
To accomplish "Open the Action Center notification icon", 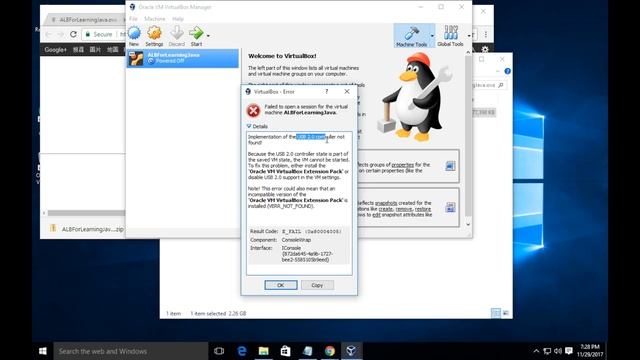I will pyautogui.click(x=569, y=351).
